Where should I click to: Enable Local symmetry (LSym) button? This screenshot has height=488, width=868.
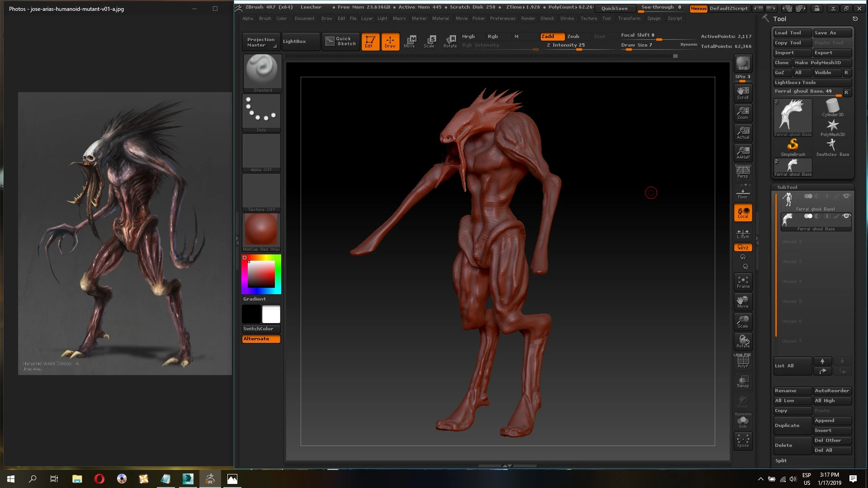pos(743,233)
